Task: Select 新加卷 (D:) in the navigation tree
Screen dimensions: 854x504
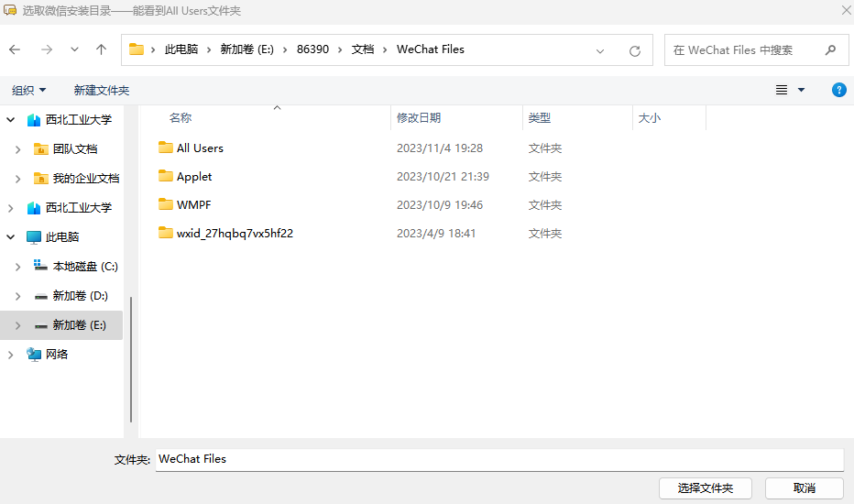Action: point(80,296)
